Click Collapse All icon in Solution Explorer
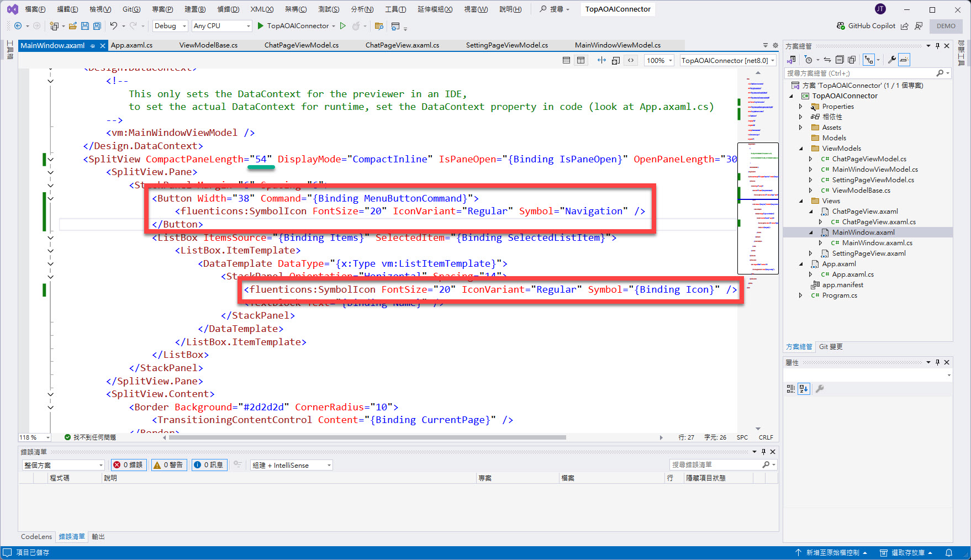 click(x=840, y=60)
